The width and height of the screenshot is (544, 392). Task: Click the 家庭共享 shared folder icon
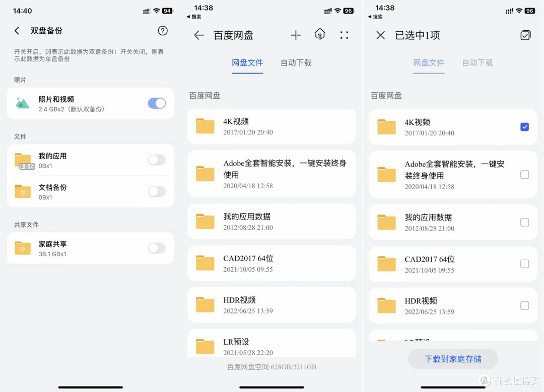click(22, 248)
